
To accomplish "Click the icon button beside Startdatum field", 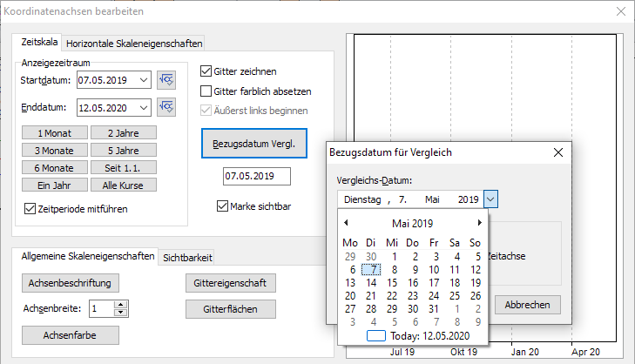I will 167,81.
